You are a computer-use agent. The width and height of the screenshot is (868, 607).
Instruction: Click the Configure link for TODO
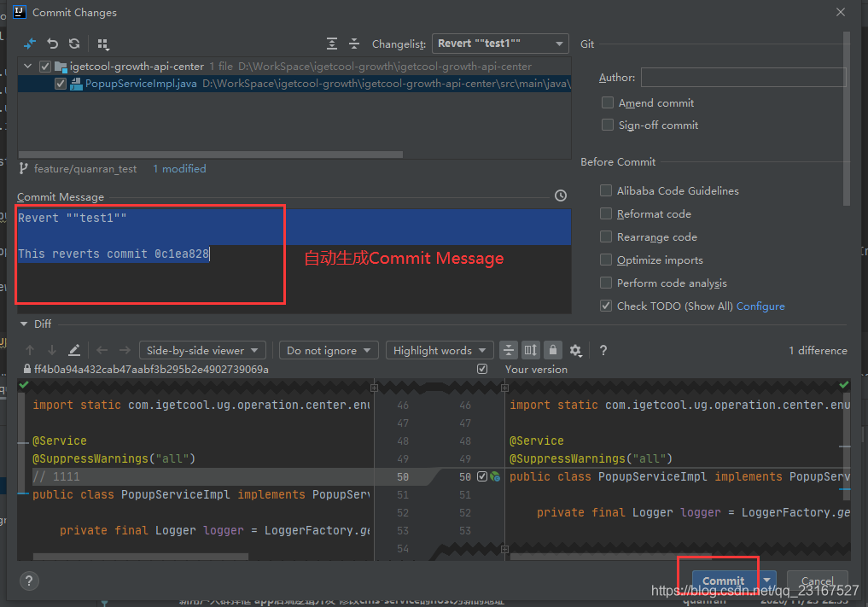click(x=760, y=306)
